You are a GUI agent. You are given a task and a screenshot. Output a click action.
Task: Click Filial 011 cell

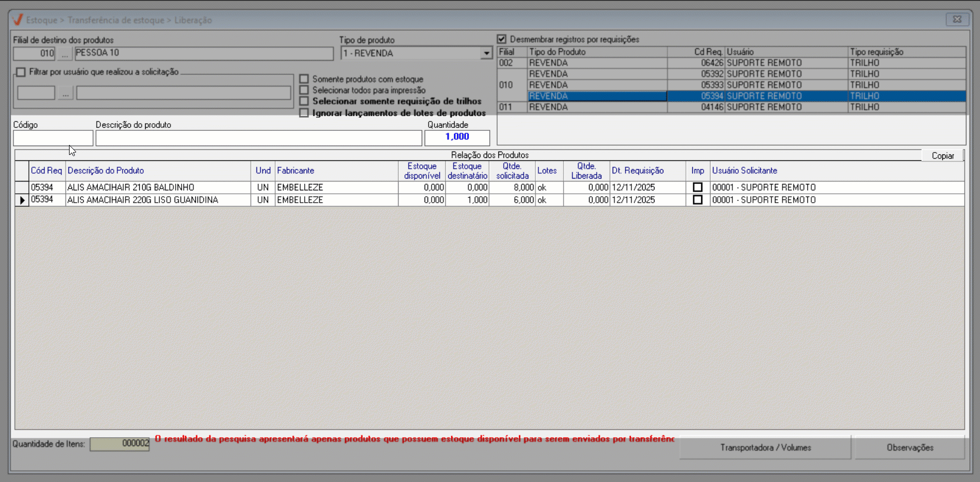coord(512,107)
